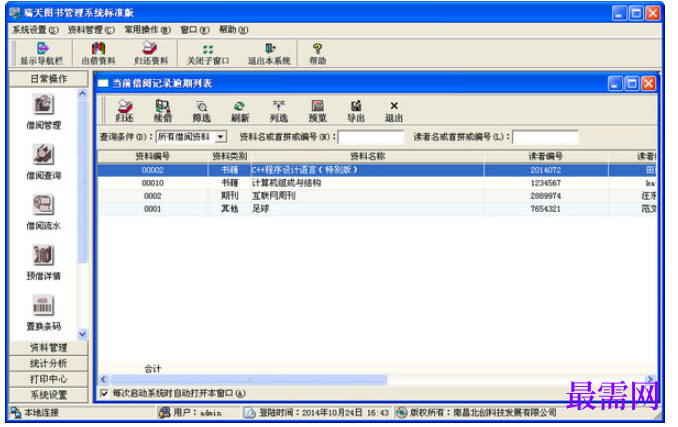Open the 常用操作 menu
This screenshot has width=678, height=427.
click(147, 30)
